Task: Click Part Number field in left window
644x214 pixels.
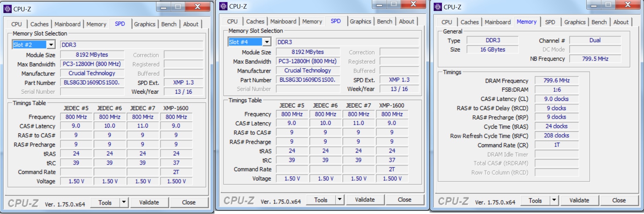Action: coord(92,83)
